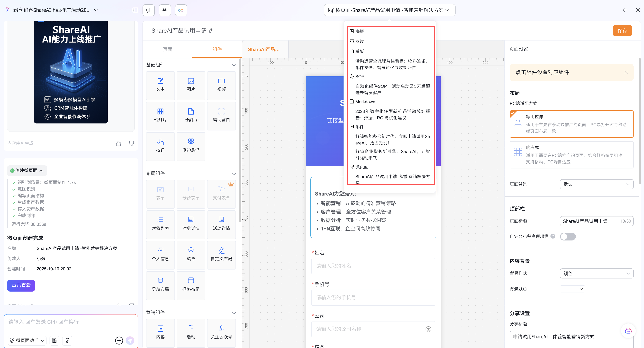The width and height of the screenshot is (644, 348).
Task: Add the 幻灯片 slideshow component
Action: click(160, 115)
